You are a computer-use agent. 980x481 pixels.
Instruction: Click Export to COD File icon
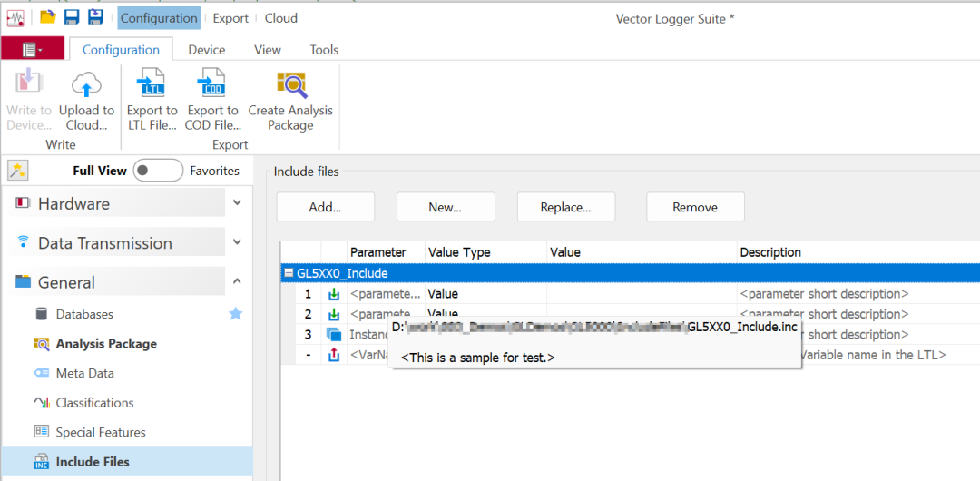tap(212, 86)
